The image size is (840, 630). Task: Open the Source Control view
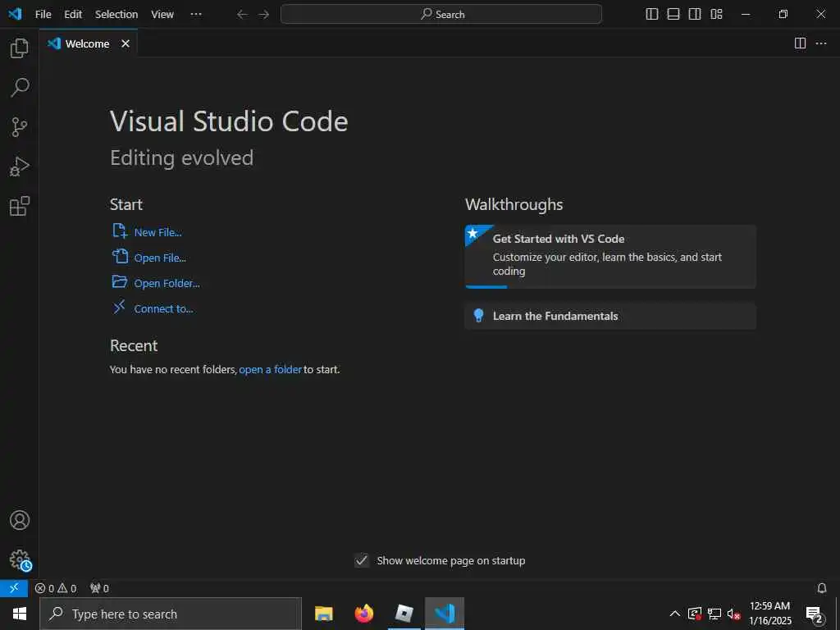20,127
